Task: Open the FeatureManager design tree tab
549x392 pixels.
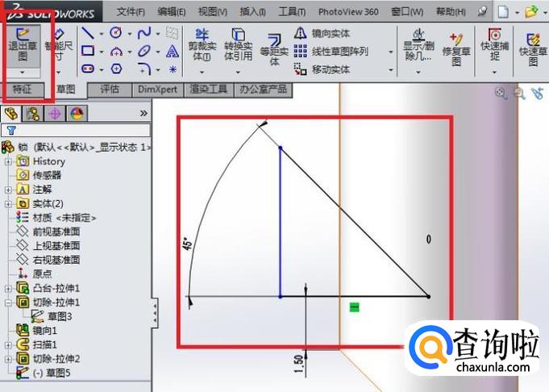Action: click(x=10, y=114)
